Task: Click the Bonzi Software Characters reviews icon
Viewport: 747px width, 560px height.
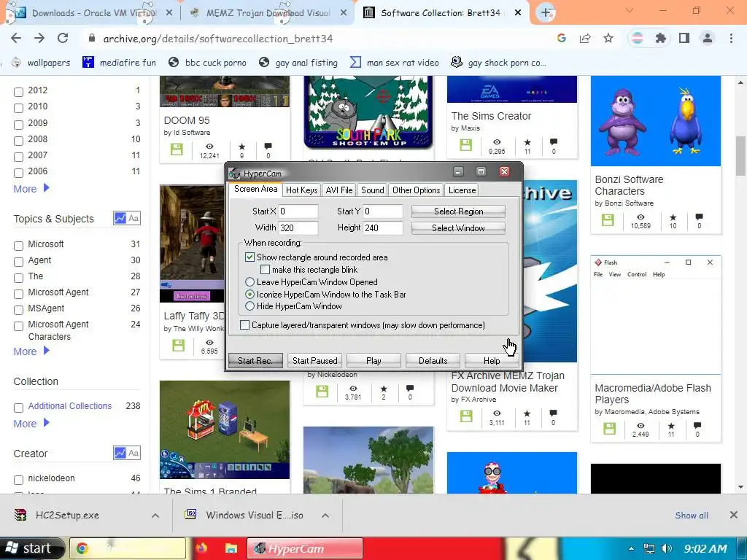Action: click(x=699, y=217)
